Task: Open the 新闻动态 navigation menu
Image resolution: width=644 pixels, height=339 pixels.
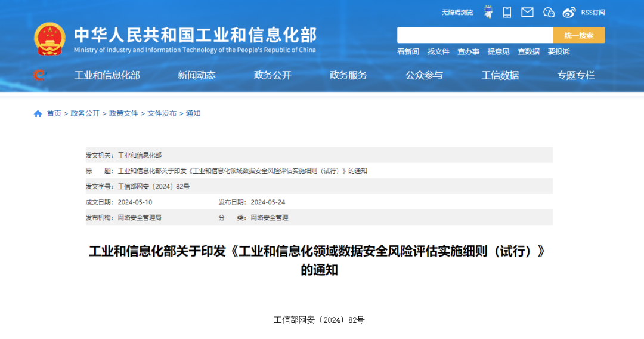Action: coord(197,75)
